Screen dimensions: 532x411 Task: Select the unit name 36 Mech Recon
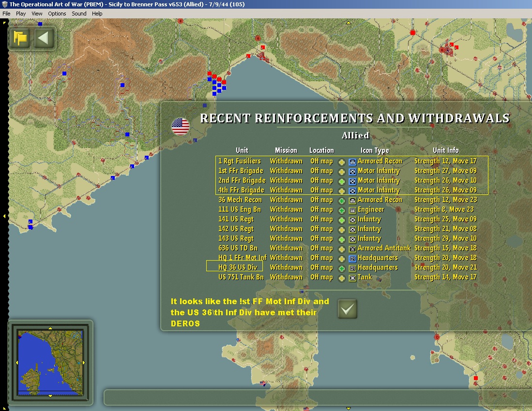[240, 200]
